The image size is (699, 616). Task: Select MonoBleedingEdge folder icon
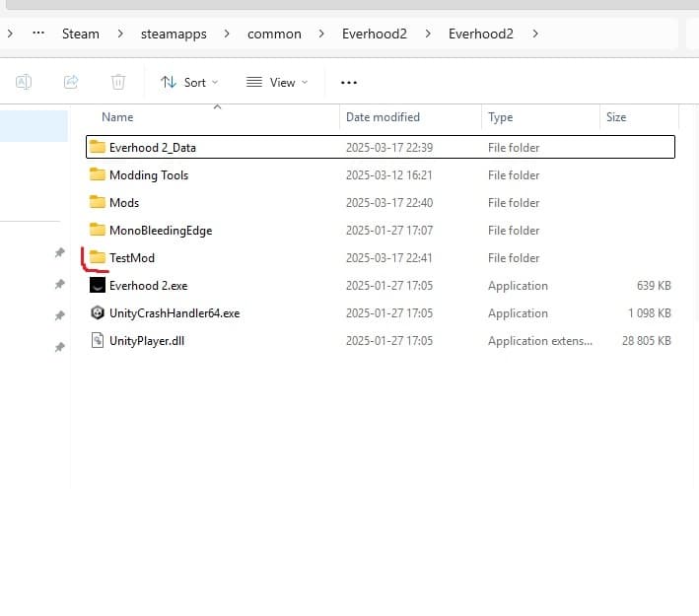coord(98,230)
